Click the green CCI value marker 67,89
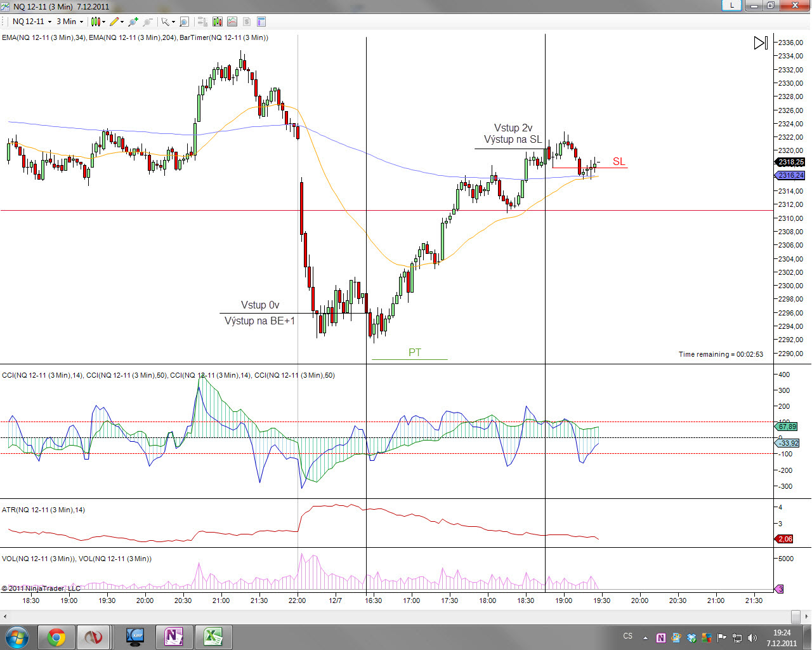 [x=787, y=427]
